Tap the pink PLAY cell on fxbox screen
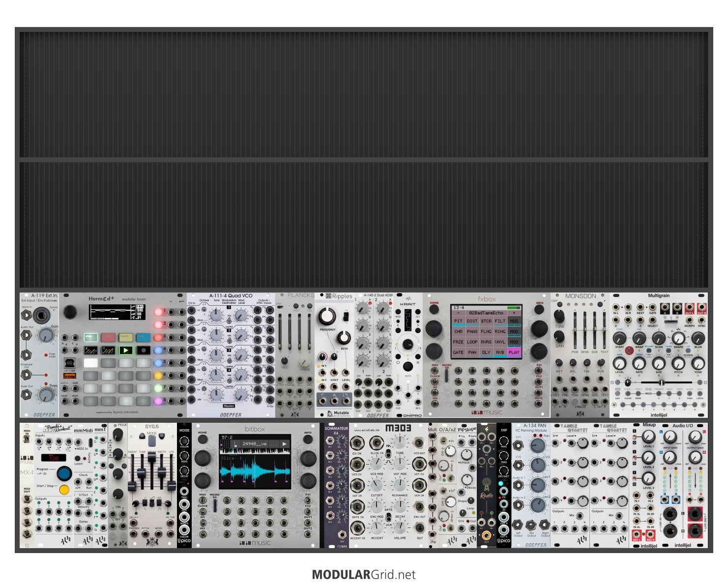 coord(514,352)
